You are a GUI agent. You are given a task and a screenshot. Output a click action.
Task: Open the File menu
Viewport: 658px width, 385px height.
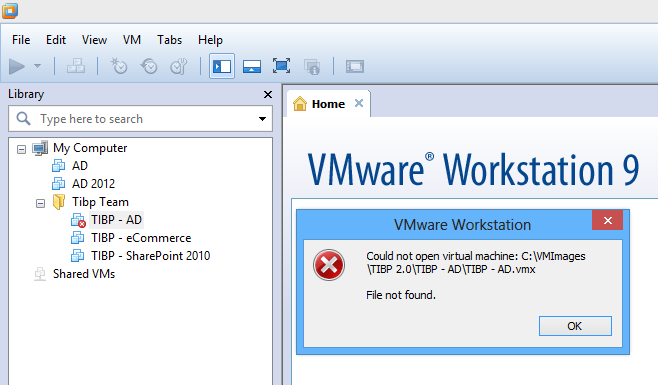tap(21, 40)
